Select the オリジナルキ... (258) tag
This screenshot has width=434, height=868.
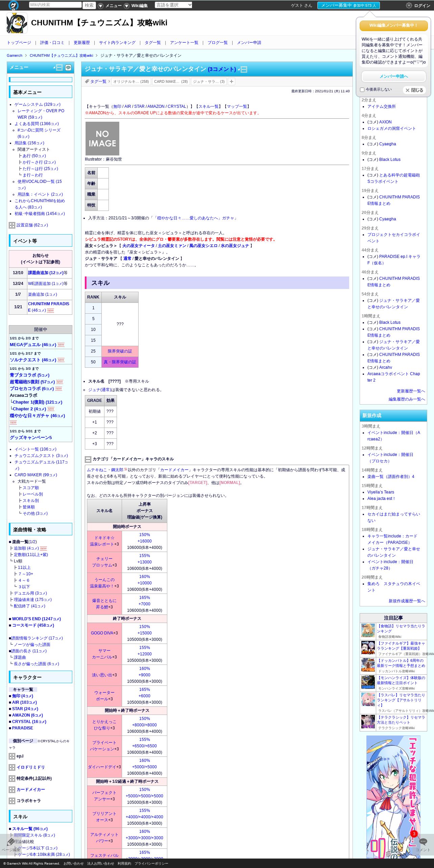tap(131, 81)
